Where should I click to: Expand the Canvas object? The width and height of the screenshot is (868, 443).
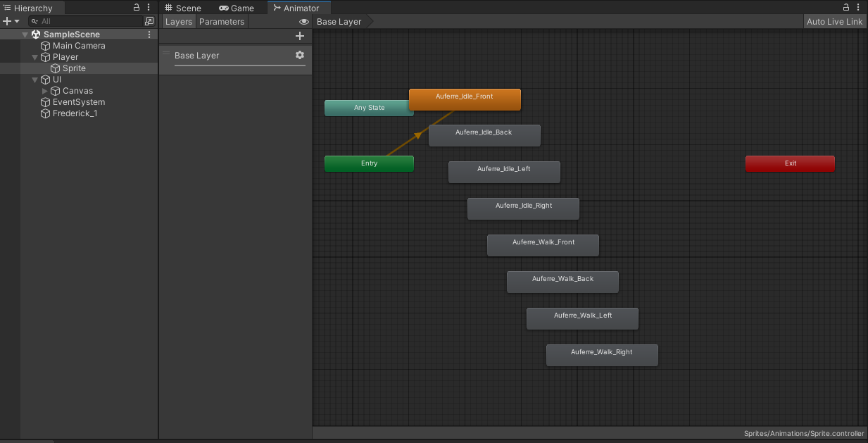pos(45,91)
